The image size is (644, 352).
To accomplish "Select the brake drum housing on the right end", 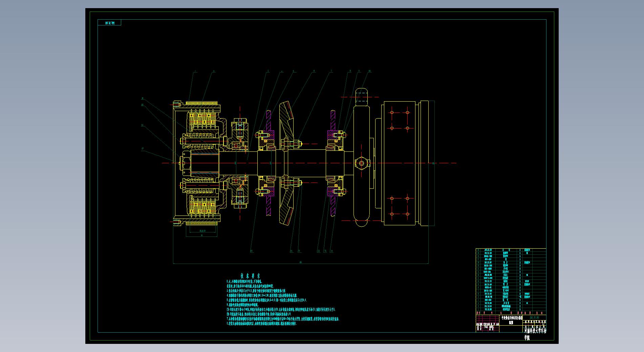I will 406,163.
